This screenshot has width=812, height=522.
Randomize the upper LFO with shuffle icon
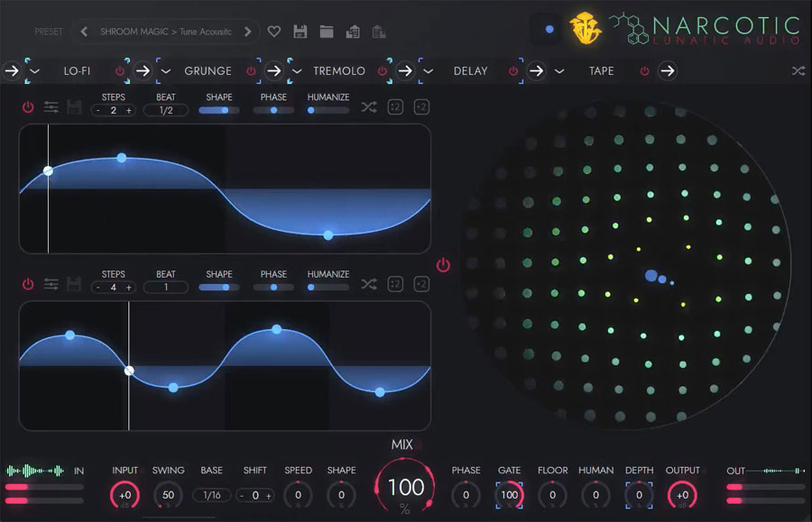369,107
